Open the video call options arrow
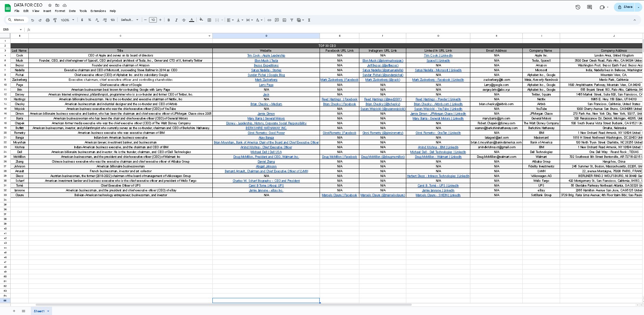644x315 pixels. pyautogui.click(x=608, y=7)
